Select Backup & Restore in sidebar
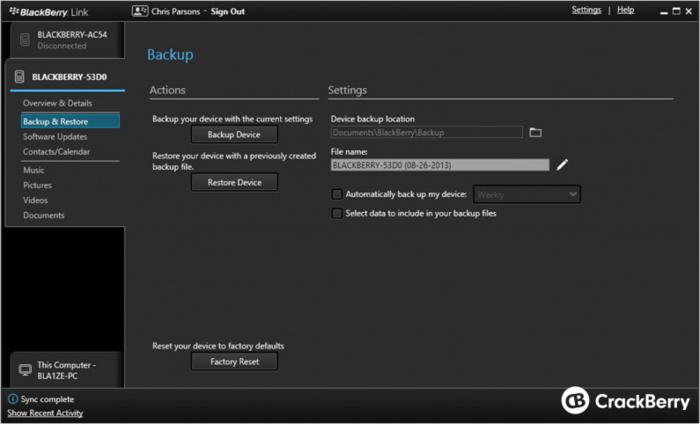700x424 pixels. tap(70, 121)
